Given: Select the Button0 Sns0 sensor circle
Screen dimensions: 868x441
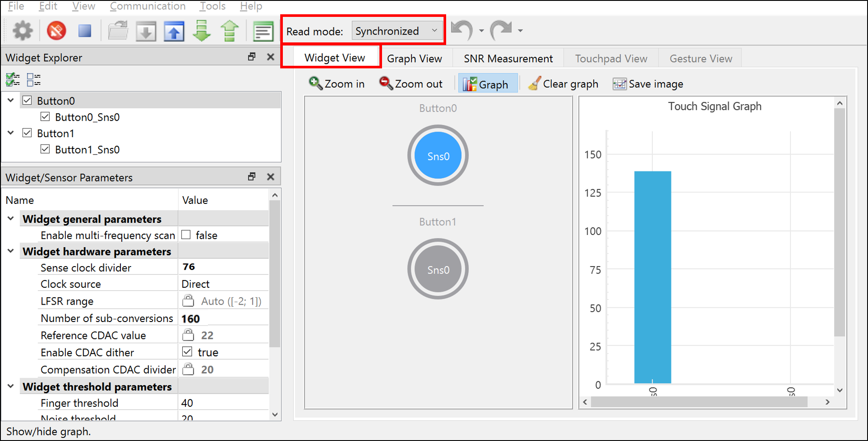Looking at the screenshot, I should [x=438, y=155].
